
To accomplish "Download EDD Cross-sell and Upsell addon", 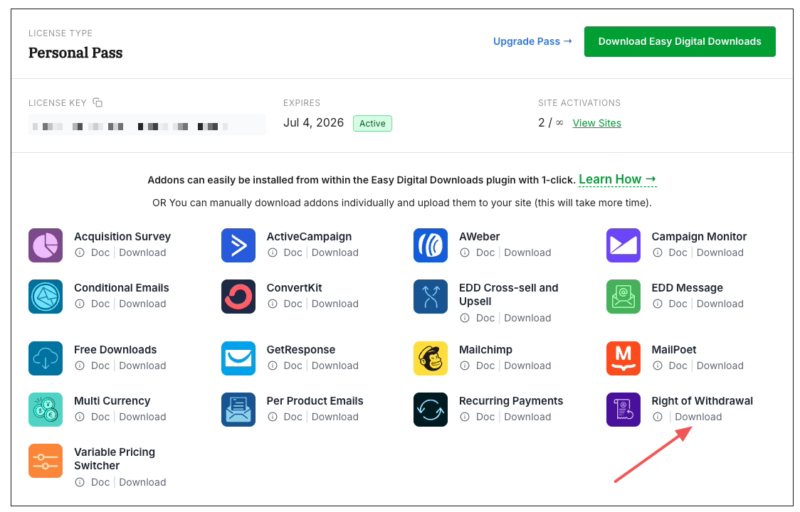I will (x=528, y=318).
